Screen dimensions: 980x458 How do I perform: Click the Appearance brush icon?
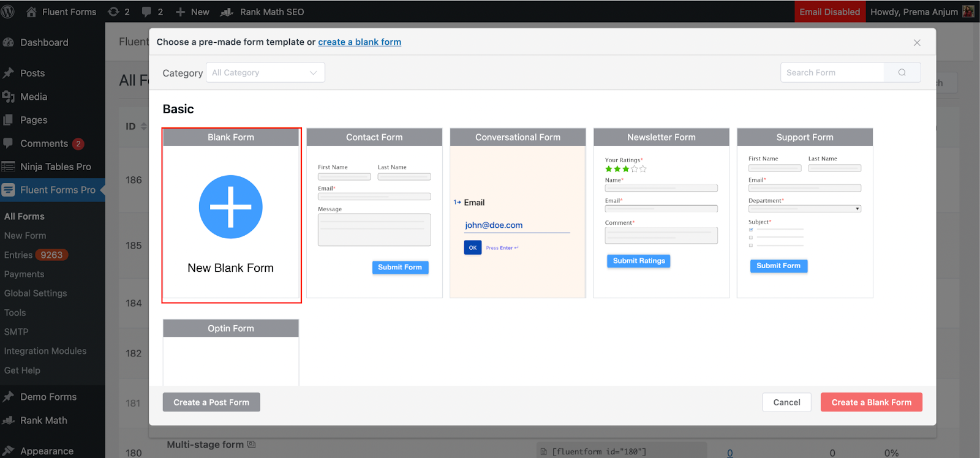[x=9, y=451]
